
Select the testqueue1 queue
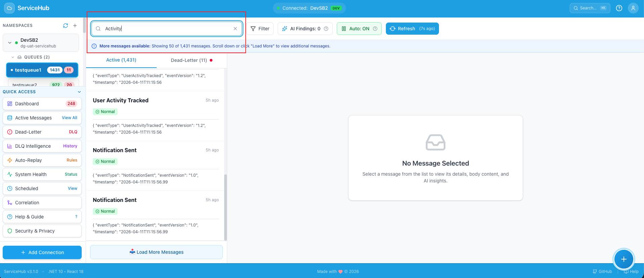click(42, 70)
